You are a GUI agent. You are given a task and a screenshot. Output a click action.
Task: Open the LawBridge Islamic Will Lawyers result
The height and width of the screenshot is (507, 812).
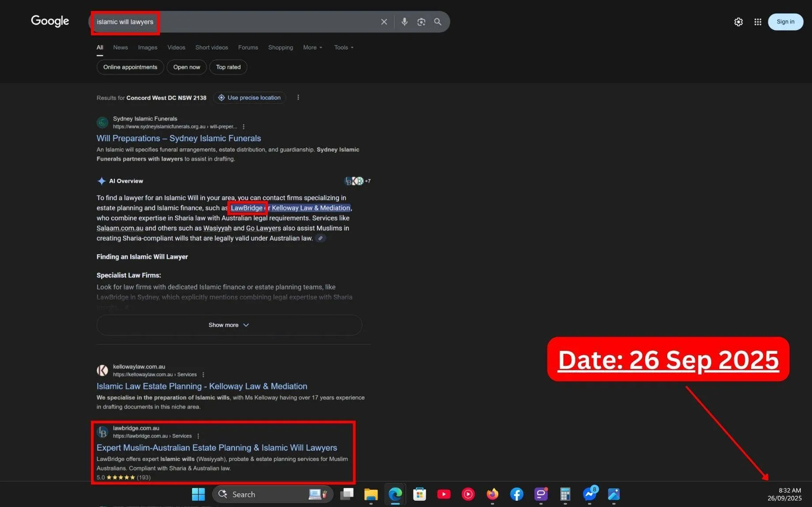point(217,447)
